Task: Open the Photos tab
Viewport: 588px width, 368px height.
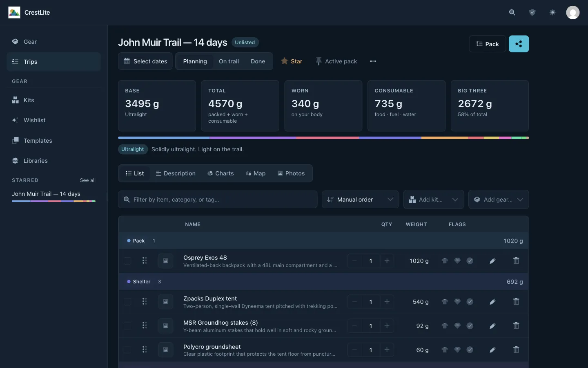Action: click(291, 173)
